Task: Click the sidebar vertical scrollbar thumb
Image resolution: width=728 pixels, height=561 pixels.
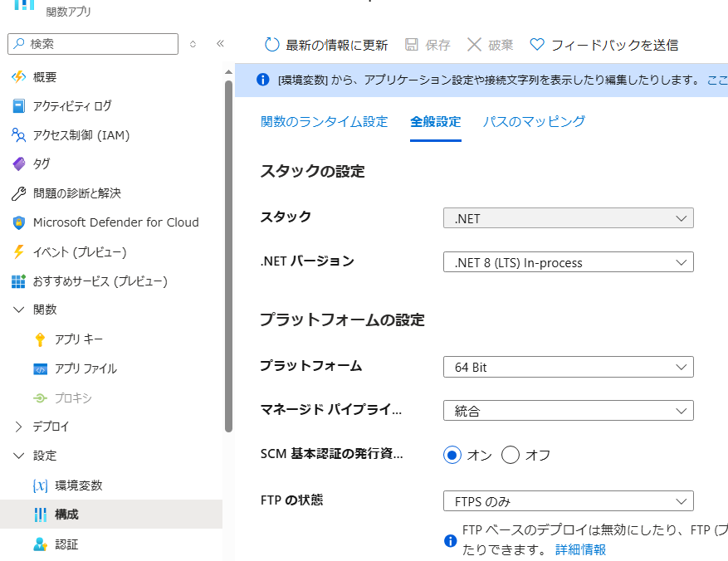Action: pyautogui.click(x=228, y=256)
